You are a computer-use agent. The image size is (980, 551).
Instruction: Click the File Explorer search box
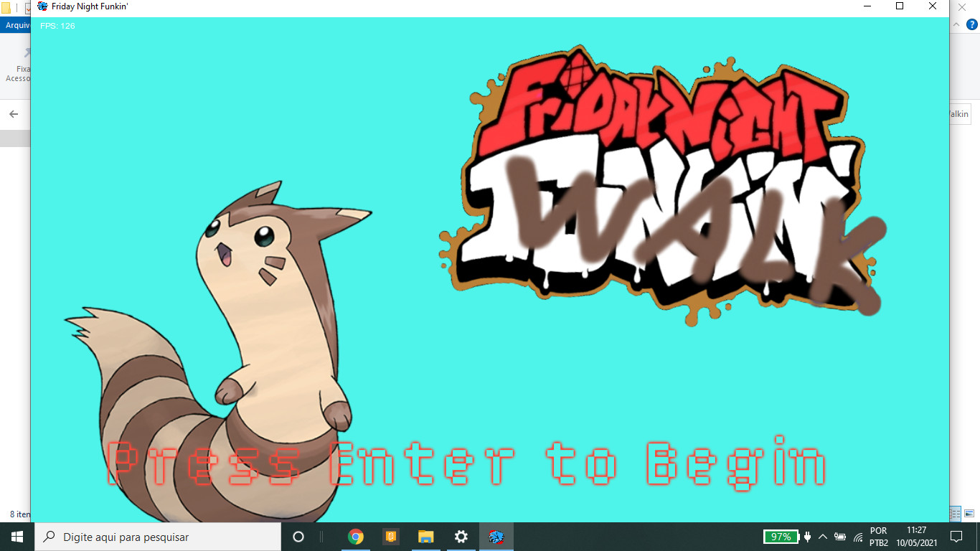[x=960, y=114]
